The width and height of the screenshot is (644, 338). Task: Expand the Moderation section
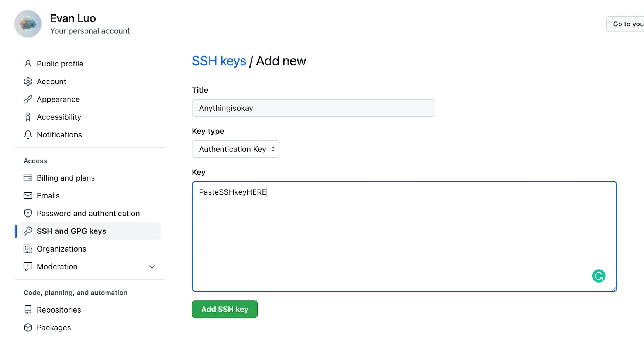[152, 266]
